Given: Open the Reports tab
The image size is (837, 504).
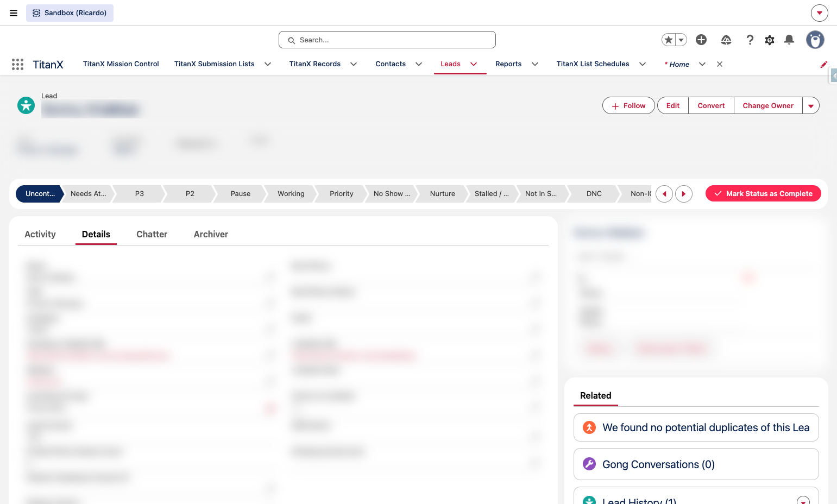Looking at the screenshot, I should click(508, 64).
